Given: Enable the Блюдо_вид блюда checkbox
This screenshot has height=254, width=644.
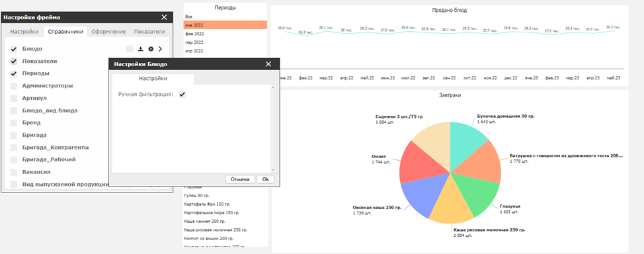Looking at the screenshot, I should point(14,110).
